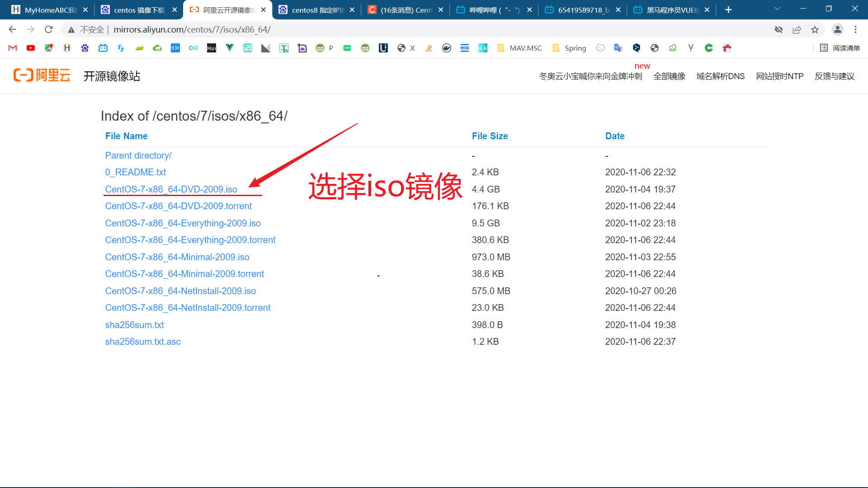Open the tab search dropdown arrow
Viewport: 868px width, 488px height.
coord(777,9)
